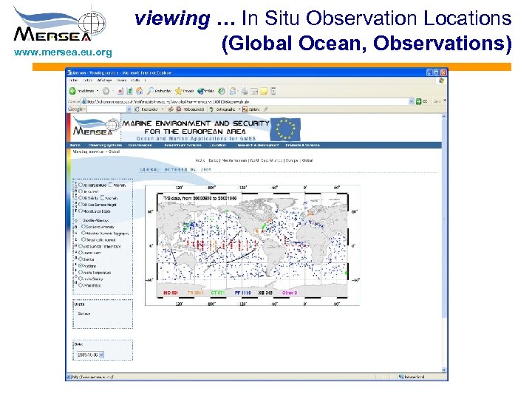Click the Print icon in the toolbar
The height and width of the screenshot is (399, 532).
pyautogui.click(x=245, y=91)
